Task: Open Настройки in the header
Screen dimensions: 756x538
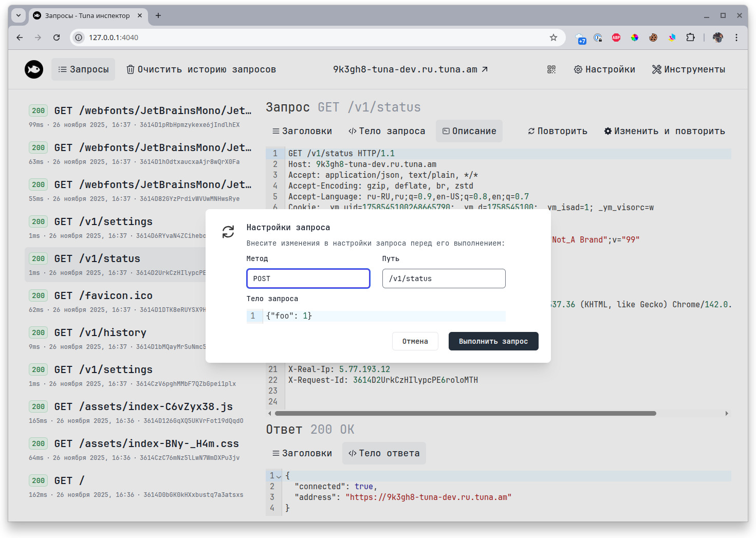Action: click(x=604, y=69)
